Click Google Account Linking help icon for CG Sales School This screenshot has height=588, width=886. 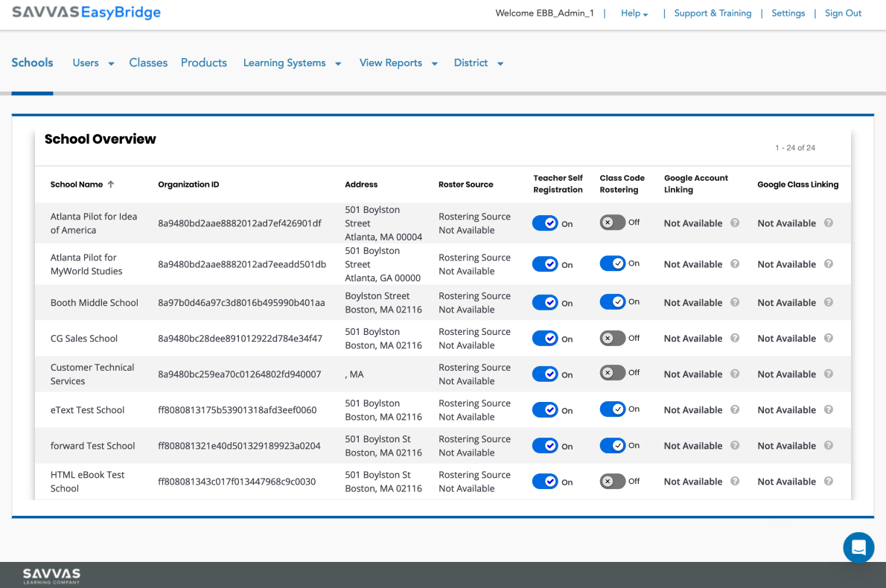(x=735, y=338)
